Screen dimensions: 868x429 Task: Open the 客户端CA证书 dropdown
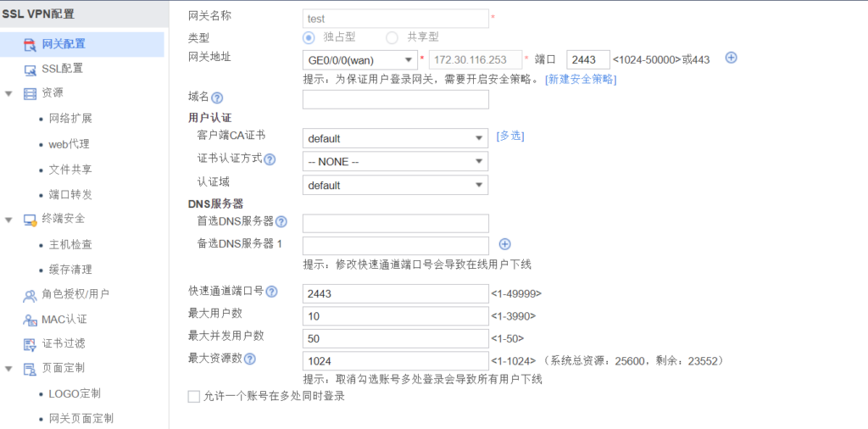(x=395, y=138)
